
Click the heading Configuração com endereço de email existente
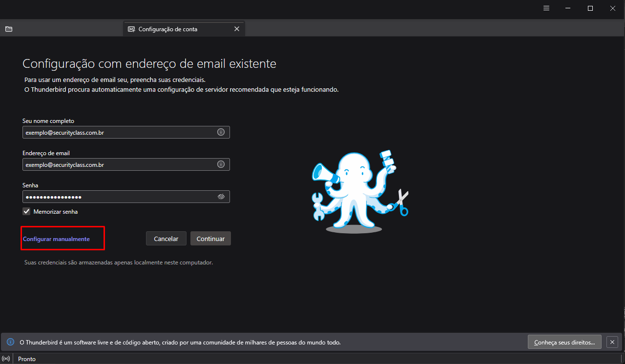pyautogui.click(x=149, y=63)
